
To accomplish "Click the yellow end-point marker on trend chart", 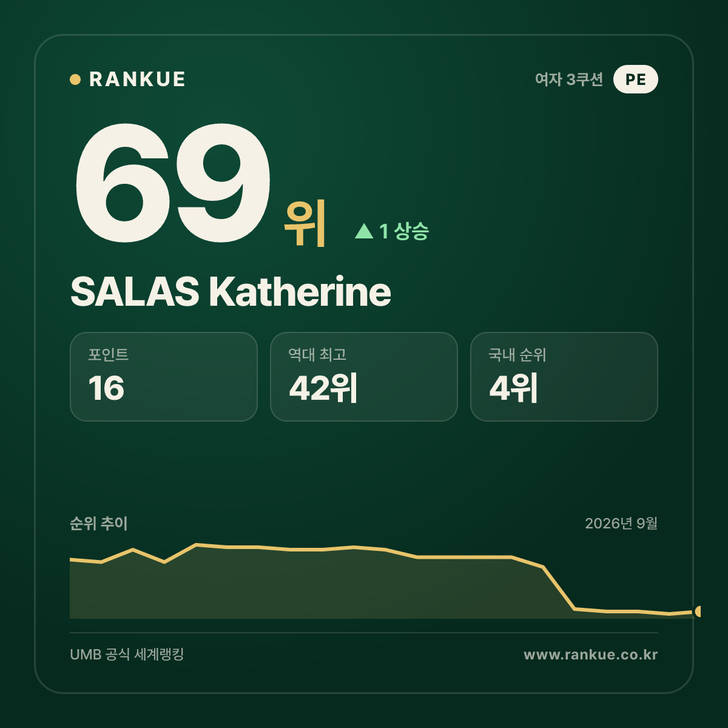I will coord(697,612).
